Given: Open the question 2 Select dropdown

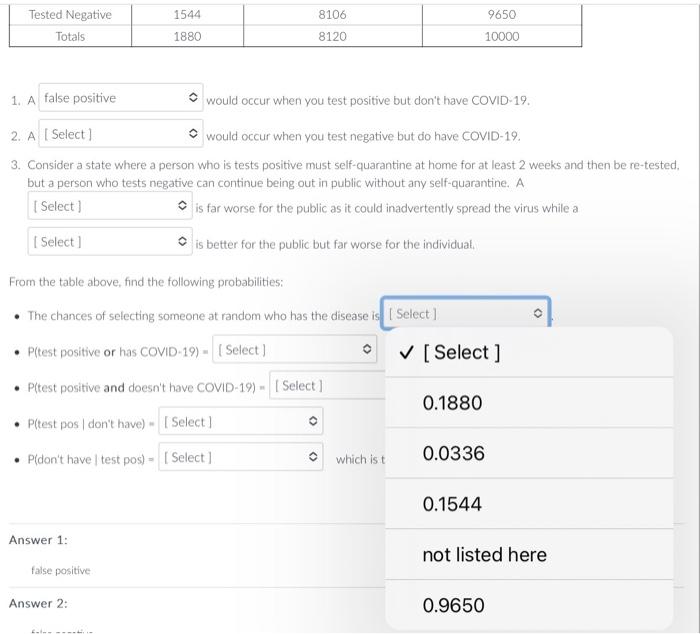Looking at the screenshot, I should click(121, 133).
